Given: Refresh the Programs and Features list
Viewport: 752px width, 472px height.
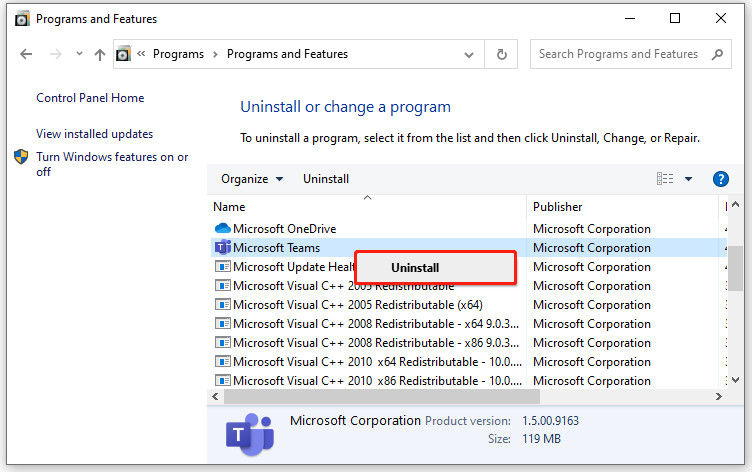Looking at the screenshot, I should pyautogui.click(x=502, y=54).
